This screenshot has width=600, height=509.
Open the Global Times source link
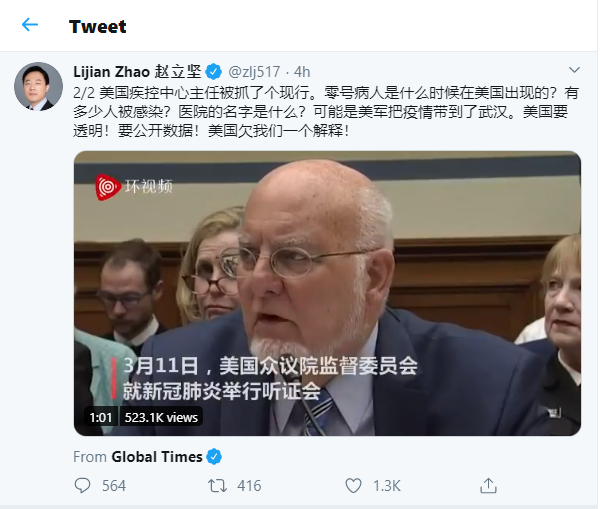pyautogui.click(x=157, y=457)
